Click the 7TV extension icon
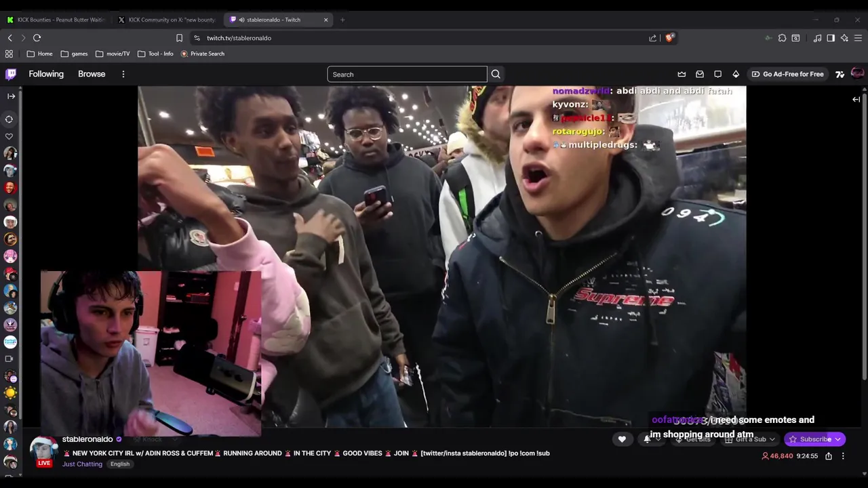Image resolution: width=868 pixels, height=488 pixels. tap(840, 74)
